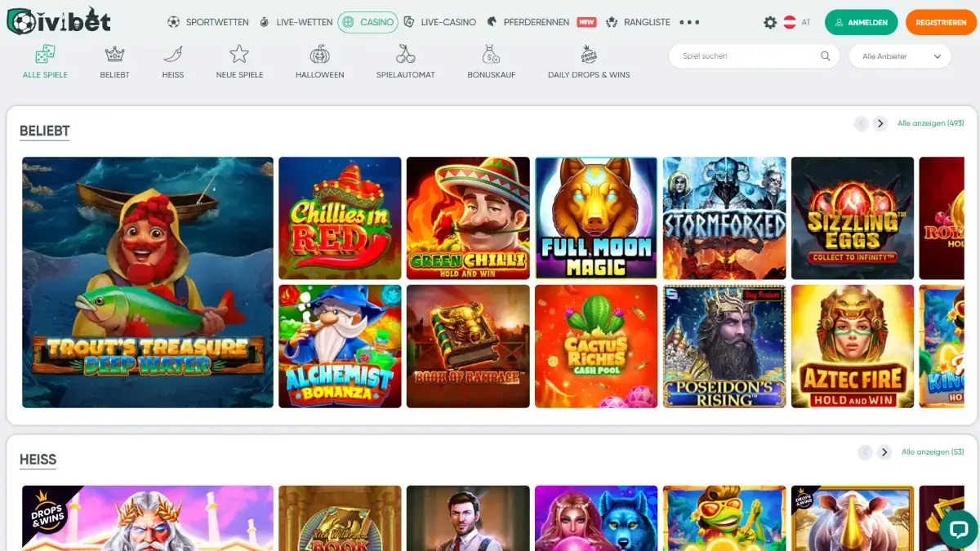Screen dimensions: 980x551
Task: Open Alle anzeigen for Beliebt games
Action: pos(931,123)
